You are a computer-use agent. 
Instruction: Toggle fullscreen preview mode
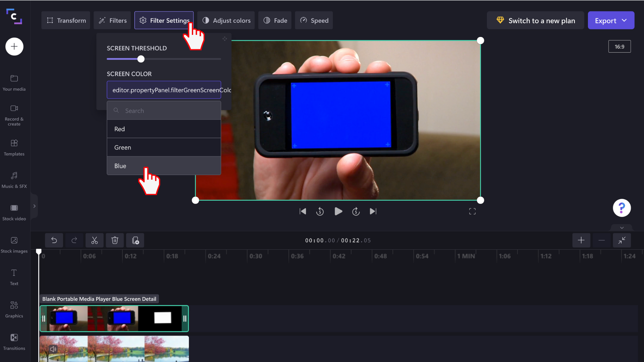point(472,211)
